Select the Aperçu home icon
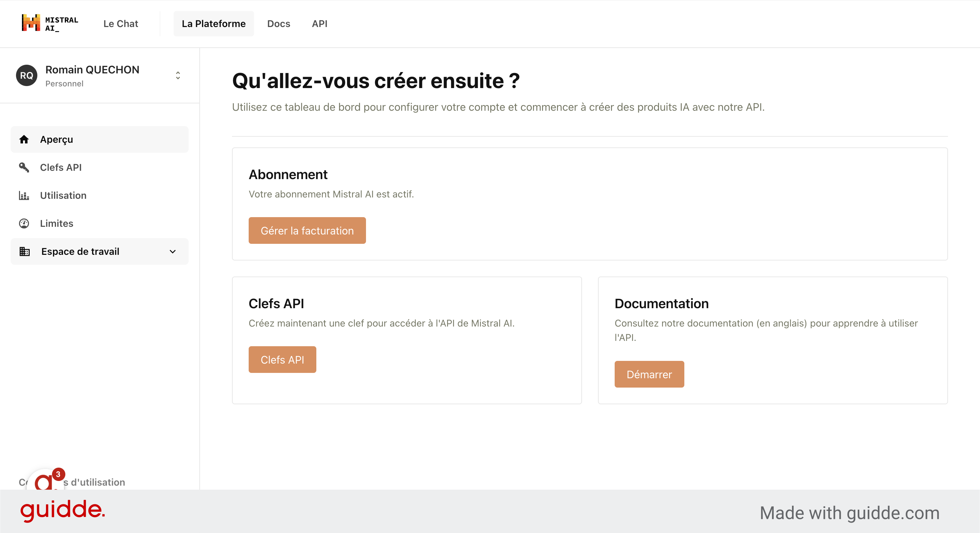The width and height of the screenshot is (980, 533). [x=24, y=139]
